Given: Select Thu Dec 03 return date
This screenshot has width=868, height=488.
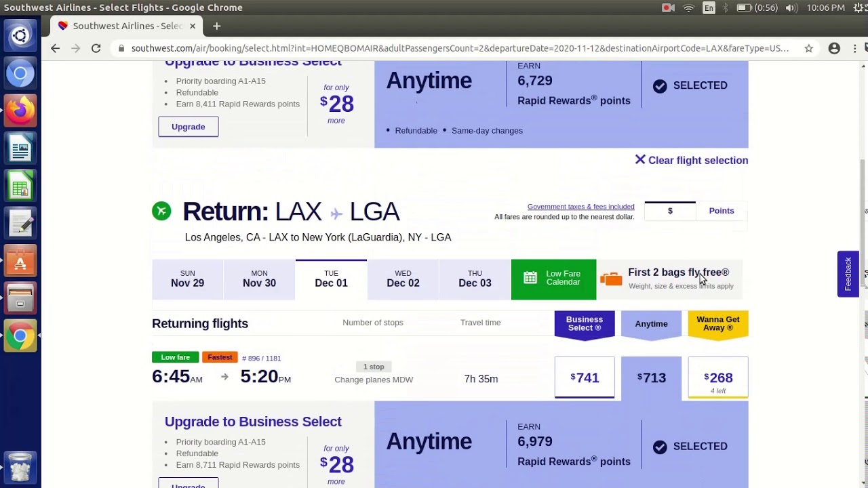Looking at the screenshot, I should [475, 279].
